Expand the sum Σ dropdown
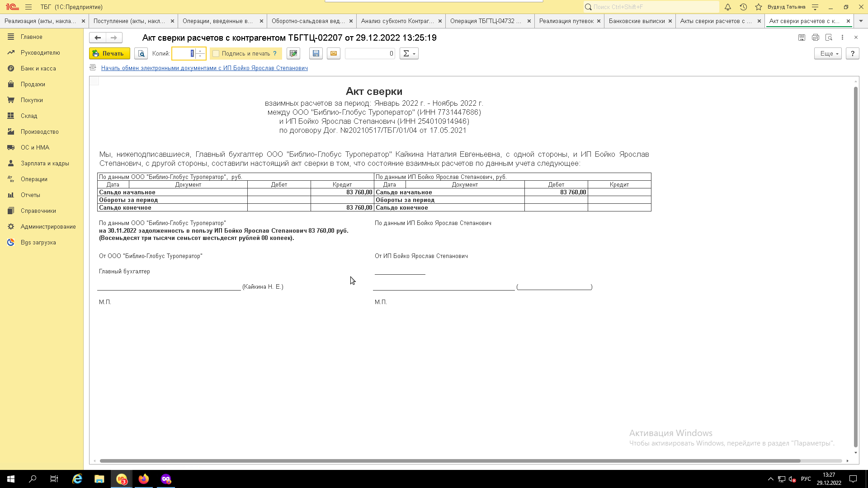This screenshot has height=488, width=868. coord(409,53)
